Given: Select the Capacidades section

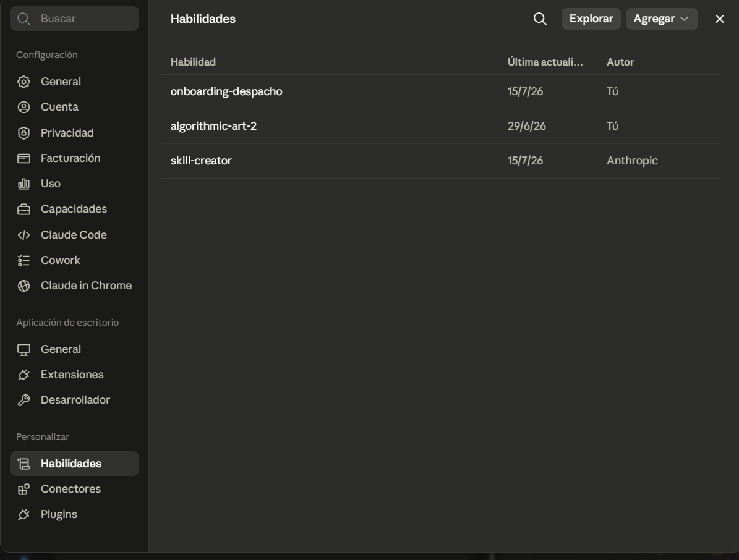Looking at the screenshot, I should pos(74,209).
